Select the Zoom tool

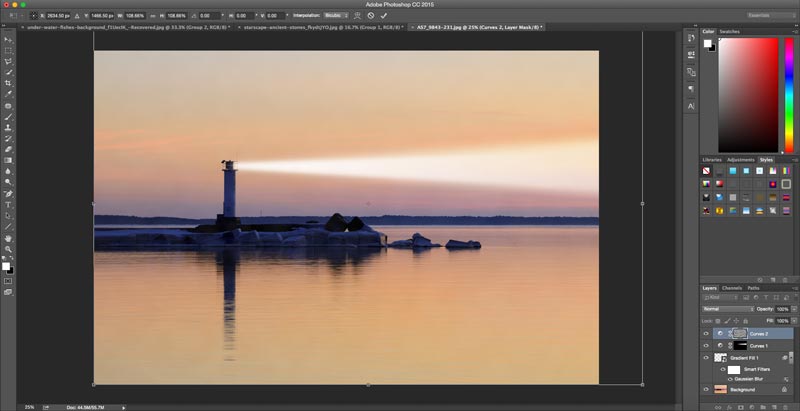pos(8,249)
